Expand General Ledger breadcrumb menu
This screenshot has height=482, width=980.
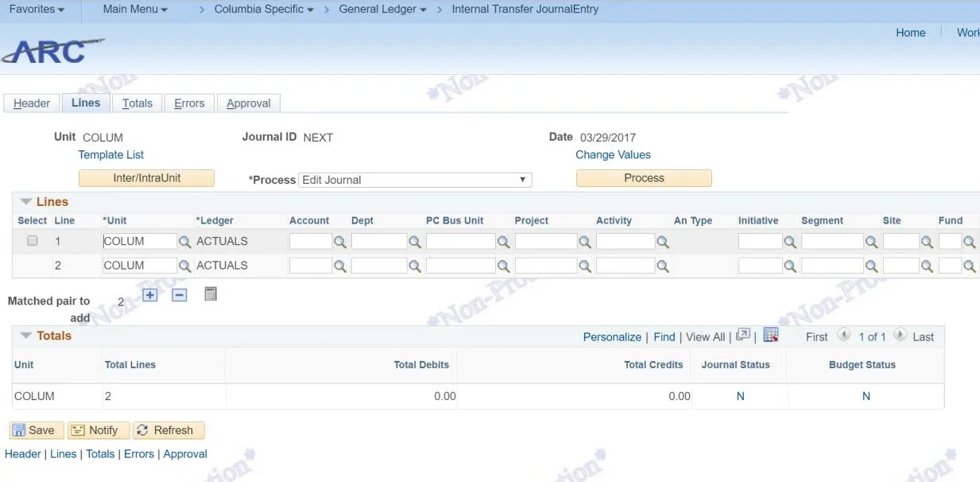(x=382, y=10)
